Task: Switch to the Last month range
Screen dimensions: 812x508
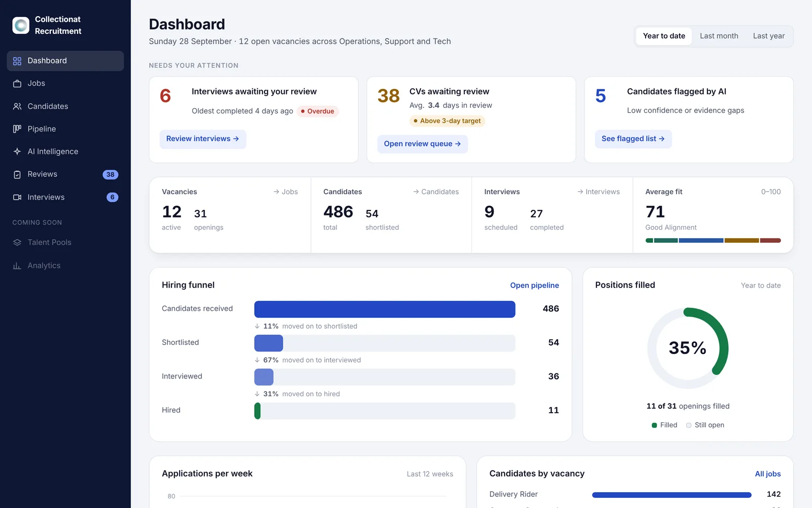Action: pyautogui.click(x=719, y=36)
